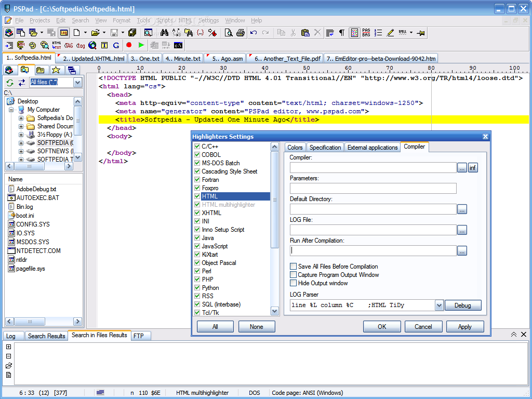Viewport: 532px width, 399px height.
Task: Switch to the Colors tab
Action: pyautogui.click(x=295, y=148)
